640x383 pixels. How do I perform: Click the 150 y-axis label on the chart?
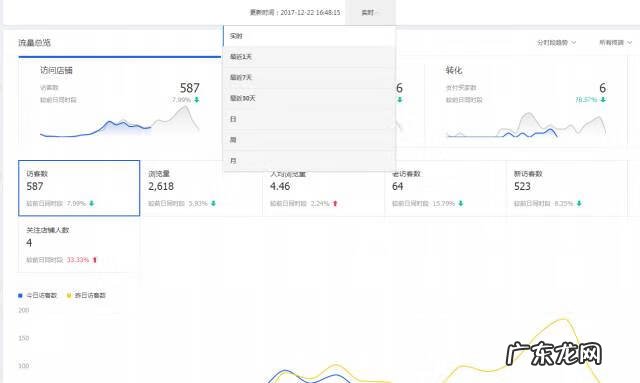click(x=24, y=338)
